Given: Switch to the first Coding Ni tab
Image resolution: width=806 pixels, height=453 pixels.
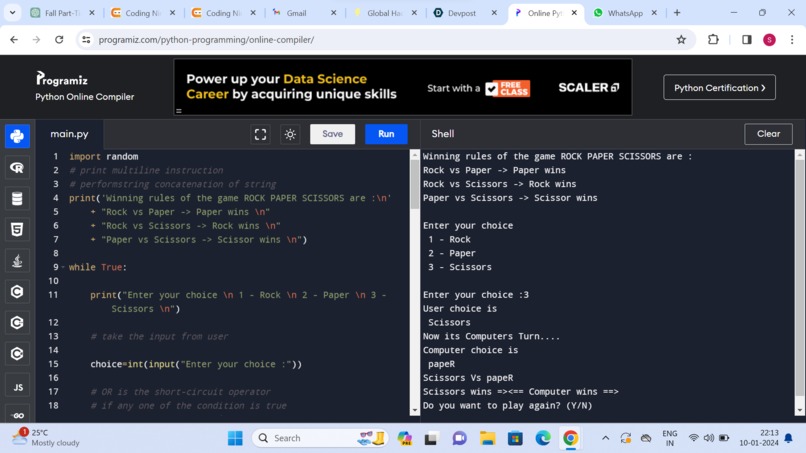Looking at the screenshot, I should 143,13.
